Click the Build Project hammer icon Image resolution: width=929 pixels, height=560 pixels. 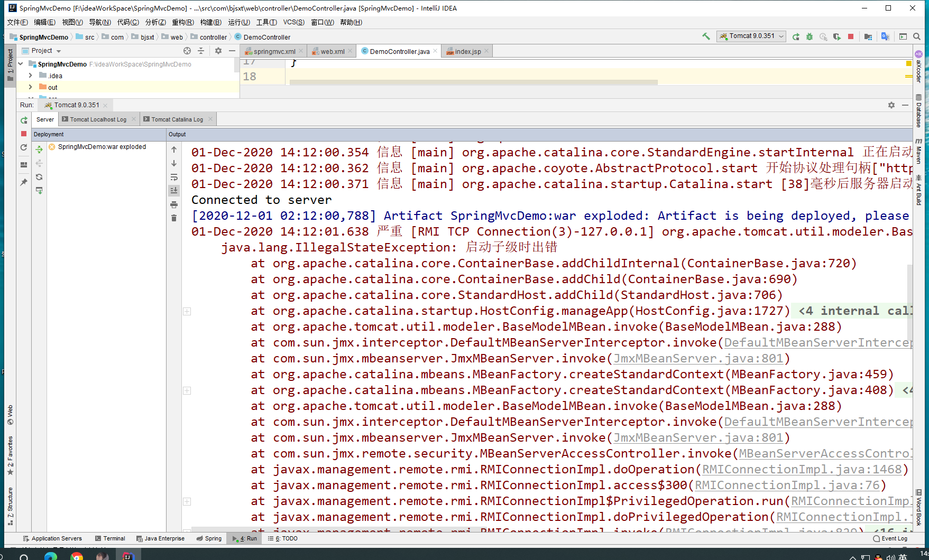706,36
